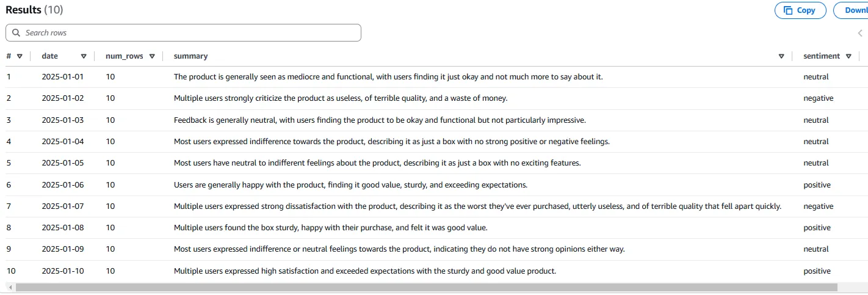Sort by the # column arrow
Screen dimensions: 868x295
20,56
